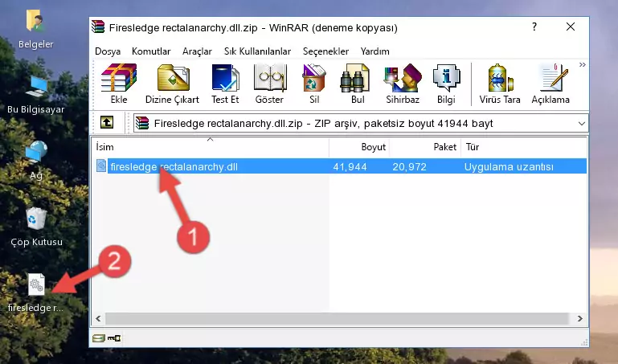
Task: Select the Bu Bilgisayar desktop icon
Action: [x=36, y=95]
